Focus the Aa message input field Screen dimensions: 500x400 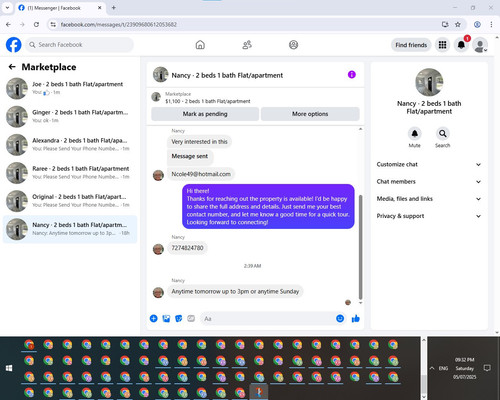pyautogui.click(x=267, y=319)
